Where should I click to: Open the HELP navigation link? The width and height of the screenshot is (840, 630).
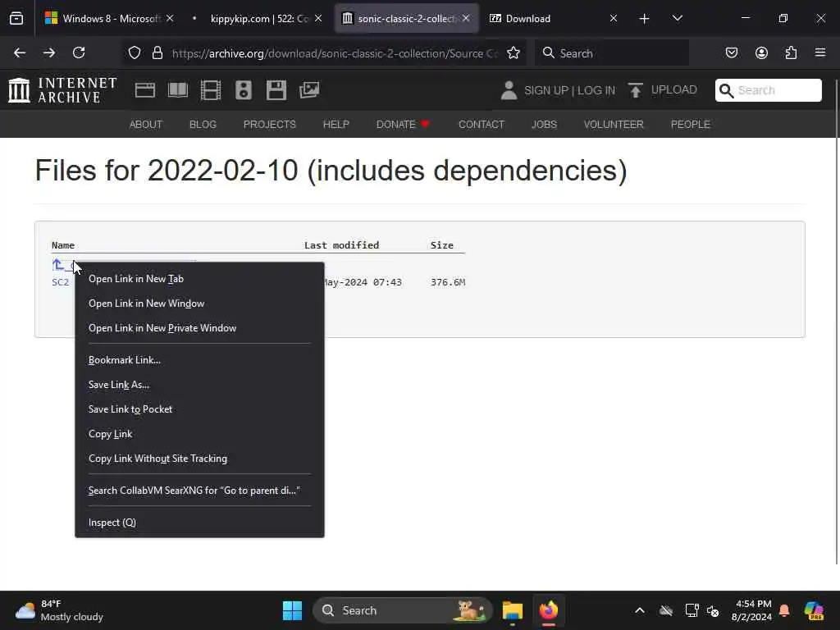pos(336,125)
